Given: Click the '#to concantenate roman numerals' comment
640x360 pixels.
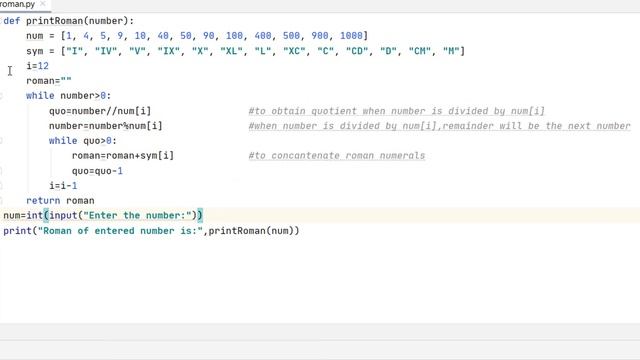Looking at the screenshot, I should (337, 156).
